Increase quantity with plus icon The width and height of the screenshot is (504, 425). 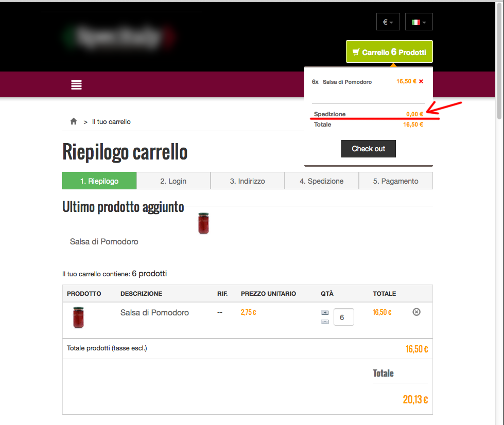[325, 312]
